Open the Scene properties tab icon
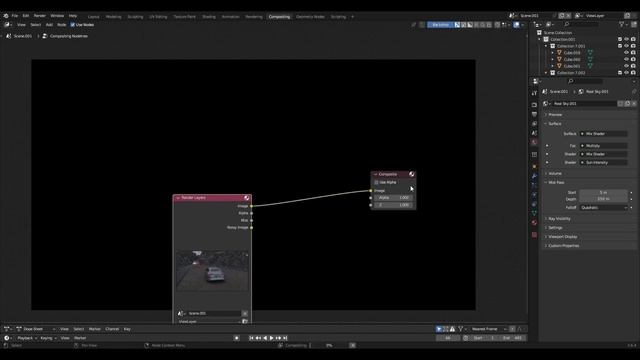Image resolution: width=640 pixels, height=360 pixels. 534,133
